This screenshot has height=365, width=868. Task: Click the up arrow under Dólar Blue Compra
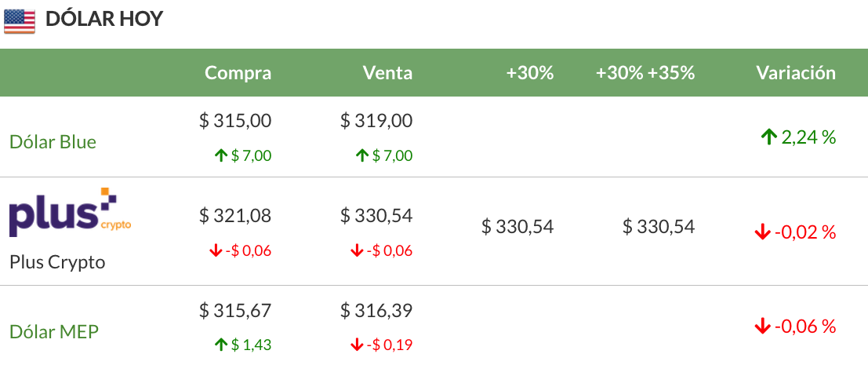pos(220,156)
